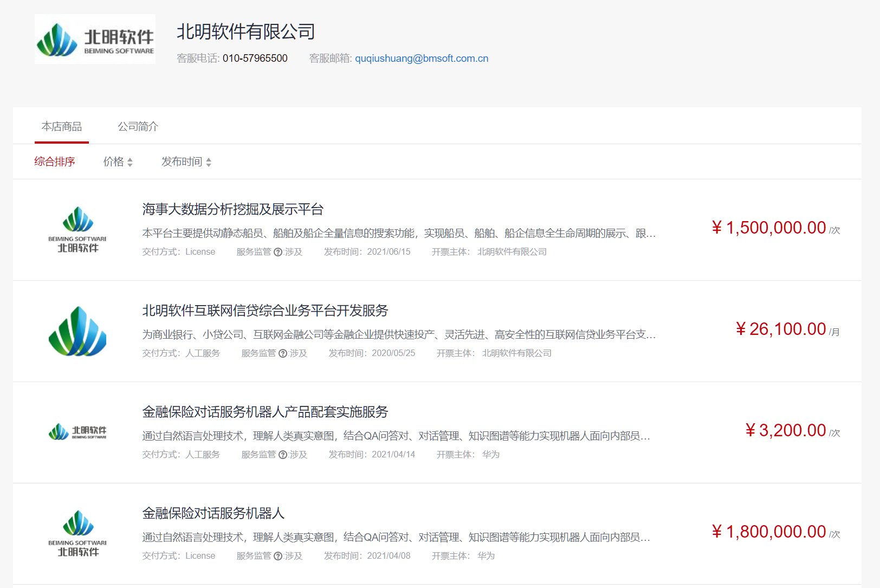Click 服务监管 help icon in 2021/04/08 product row
Image resolution: width=880 pixels, height=588 pixels.
coord(278,556)
